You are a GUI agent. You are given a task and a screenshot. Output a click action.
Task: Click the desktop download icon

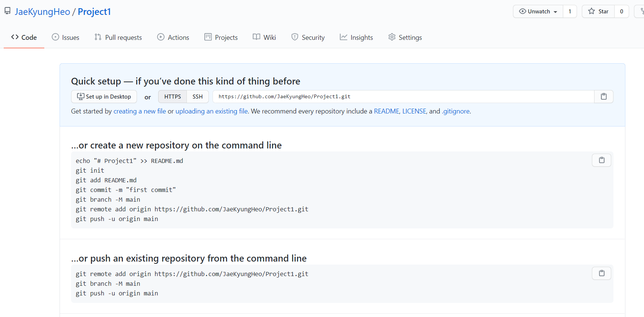pos(80,96)
